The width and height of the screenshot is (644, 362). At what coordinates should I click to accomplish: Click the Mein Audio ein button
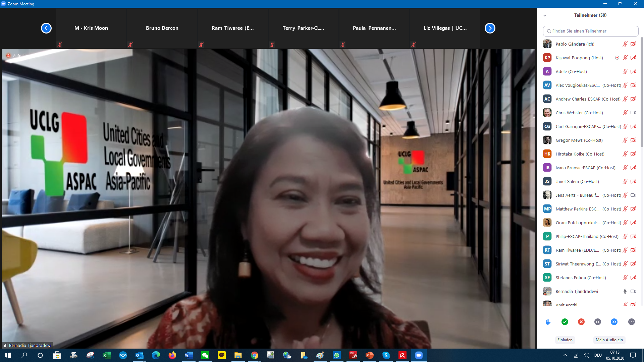coord(609,340)
